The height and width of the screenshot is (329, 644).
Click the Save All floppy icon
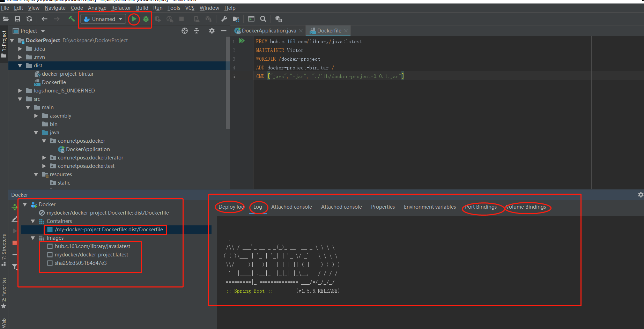click(17, 19)
